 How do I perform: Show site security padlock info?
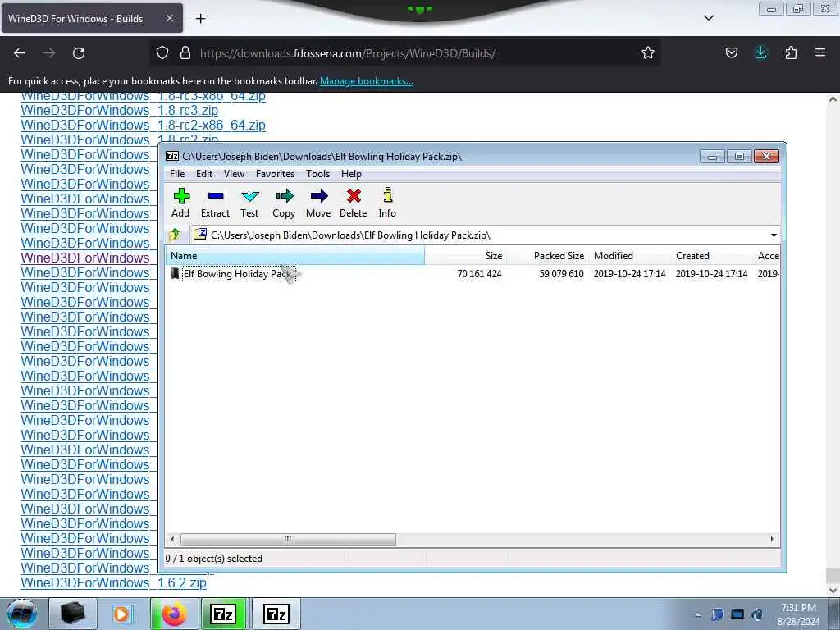point(185,52)
